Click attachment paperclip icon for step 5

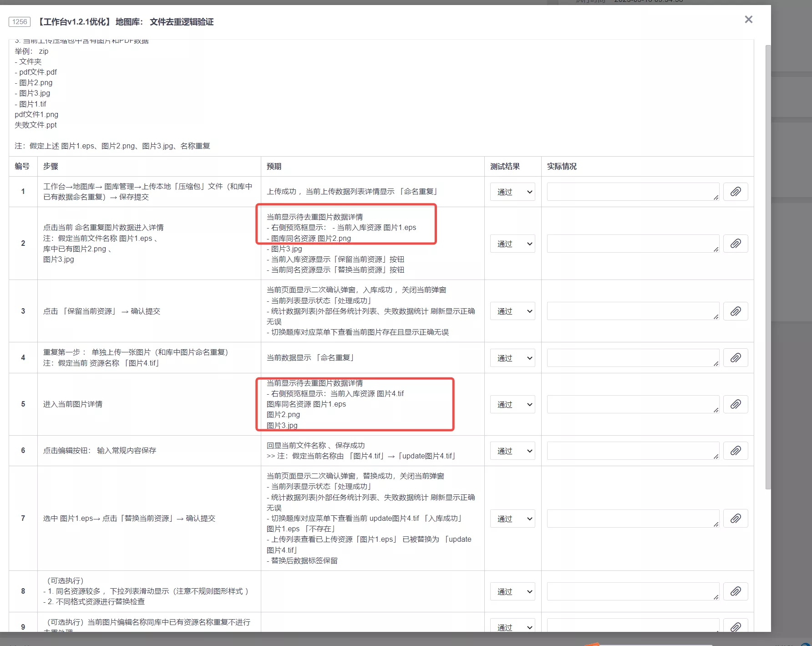pos(736,404)
